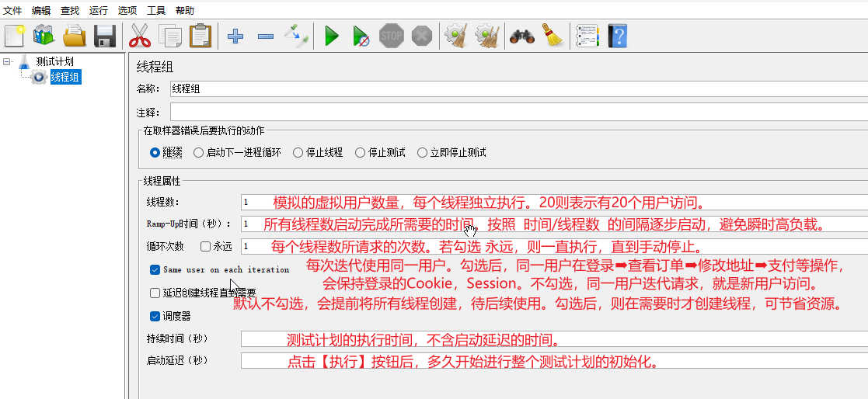Toggle the 永远 loop checkbox
Screen dimensions: 868x399
(x=205, y=247)
